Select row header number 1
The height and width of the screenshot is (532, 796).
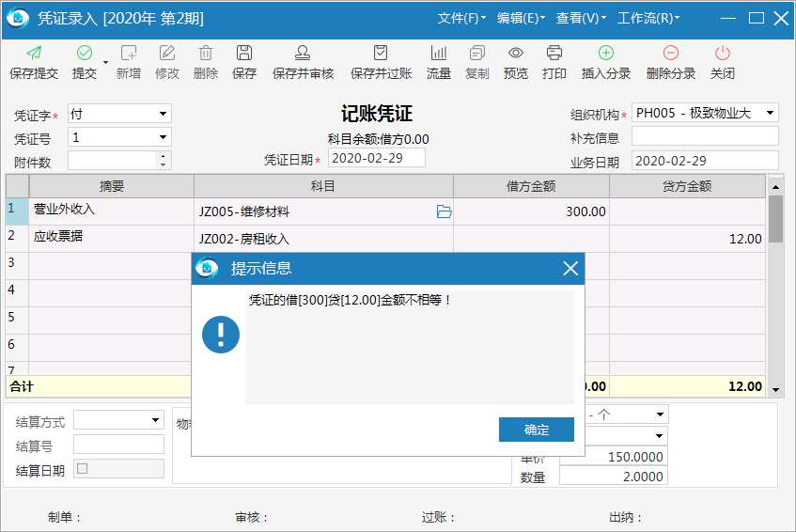[x=17, y=211]
